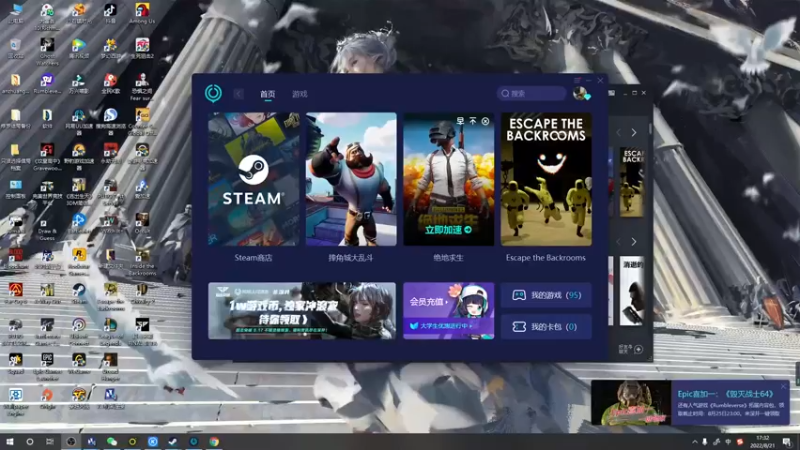The width and height of the screenshot is (800, 450).
Task: Open the Windows Start menu
Action: pos(10,442)
